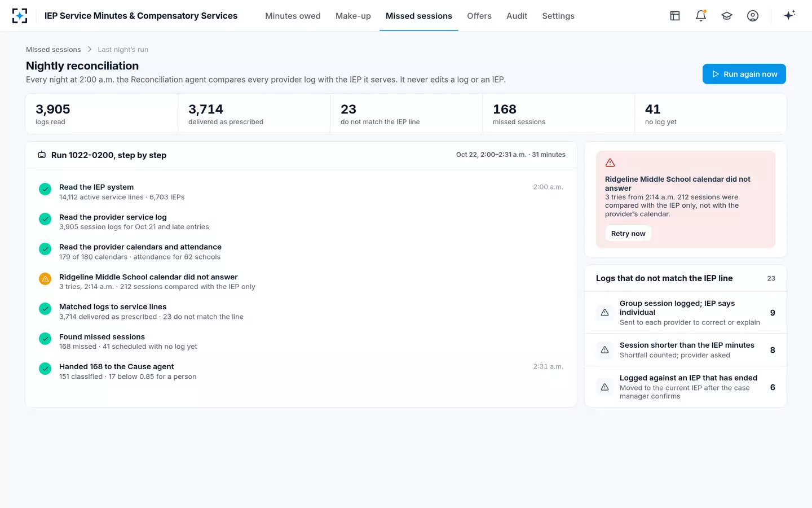Open the 41 no log yet card
The width and height of the screenshot is (812, 508).
click(x=710, y=114)
